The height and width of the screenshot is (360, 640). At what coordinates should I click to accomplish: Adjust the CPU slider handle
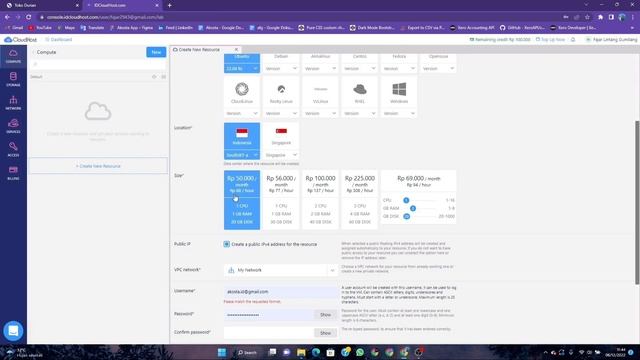pyautogui.click(x=406, y=200)
